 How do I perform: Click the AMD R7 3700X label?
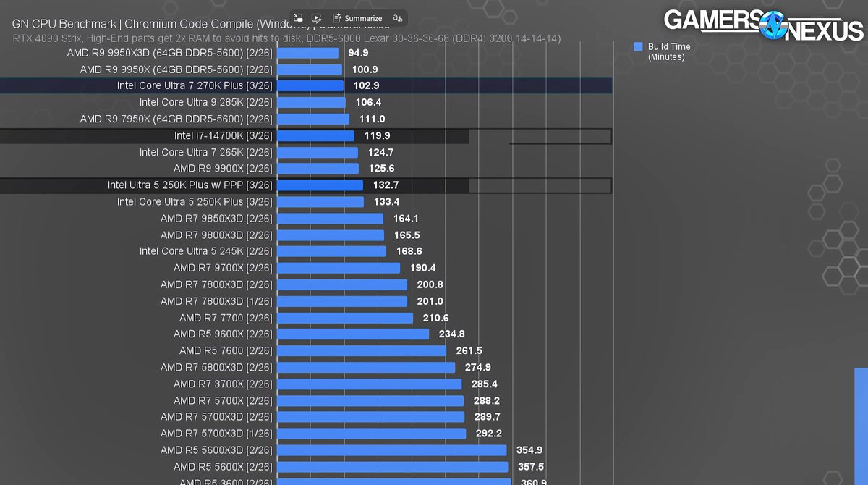[224, 384]
